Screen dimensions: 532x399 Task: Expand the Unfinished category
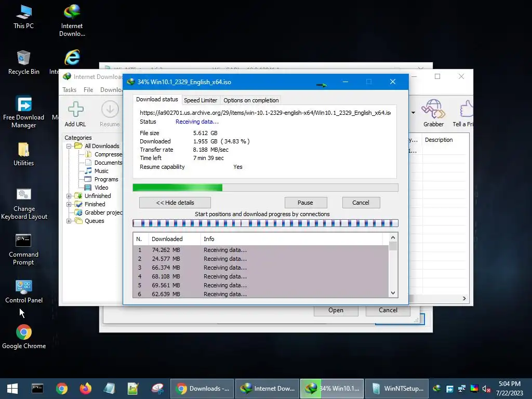69,196
